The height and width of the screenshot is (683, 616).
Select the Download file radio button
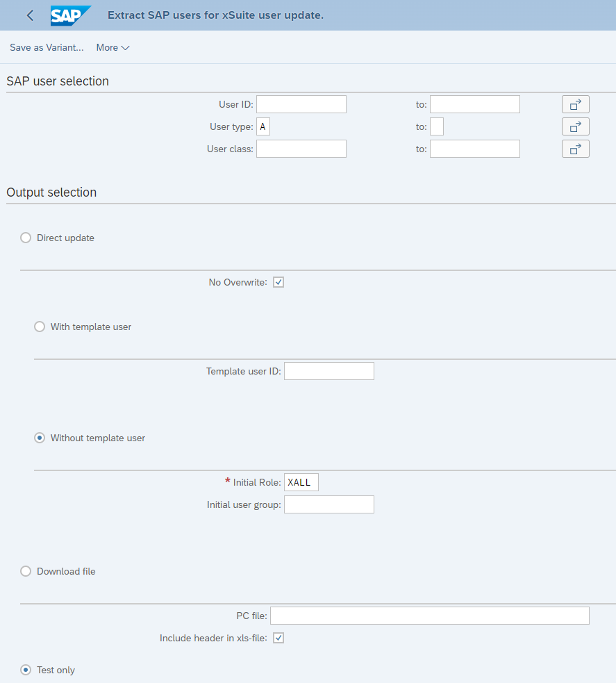[x=26, y=571]
